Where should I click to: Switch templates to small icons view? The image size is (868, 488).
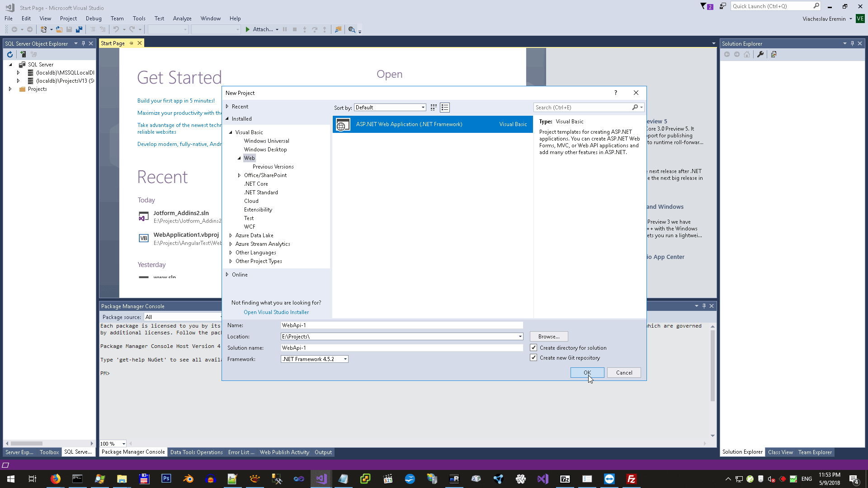click(433, 108)
